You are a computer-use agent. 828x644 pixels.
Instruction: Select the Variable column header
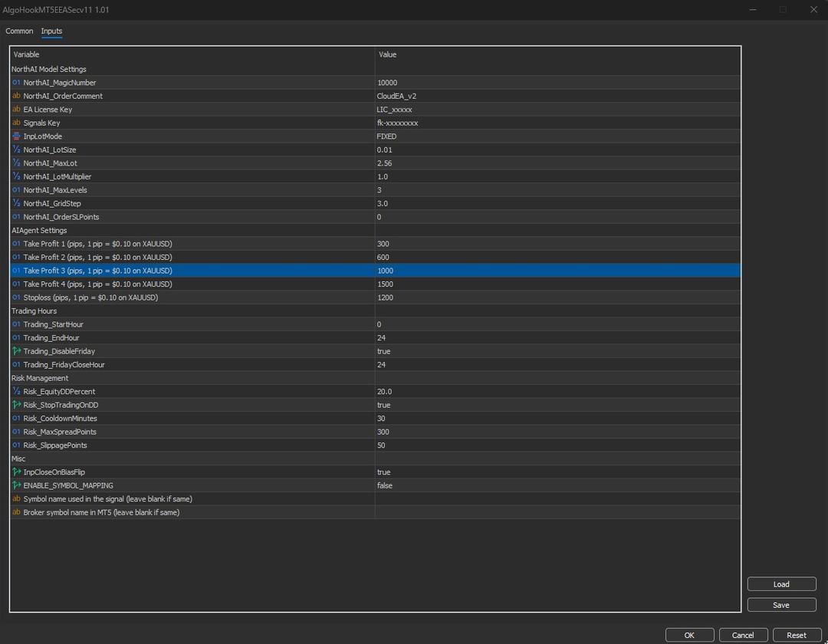[x=192, y=54]
